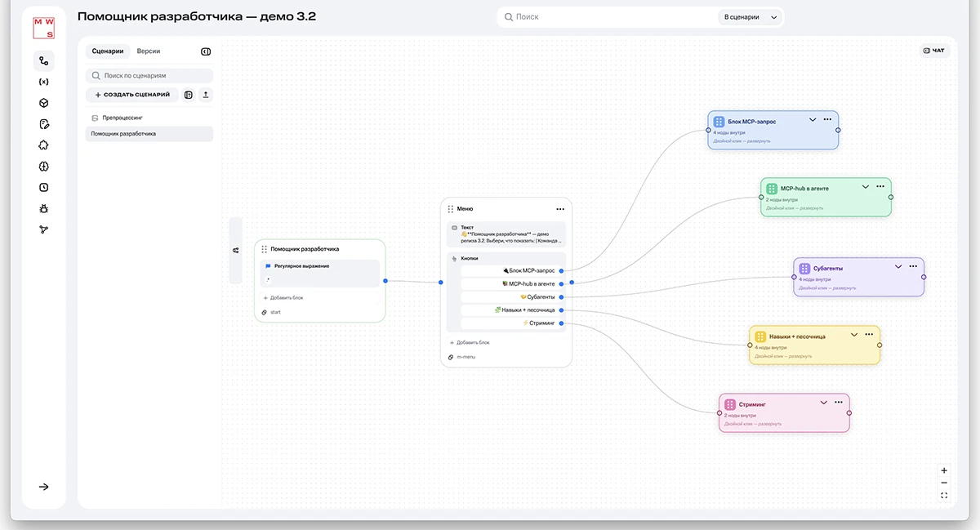Open the three-dot menu on МСР-hub в агенте
The height and width of the screenshot is (530, 980).
click(x=880, y=186)
